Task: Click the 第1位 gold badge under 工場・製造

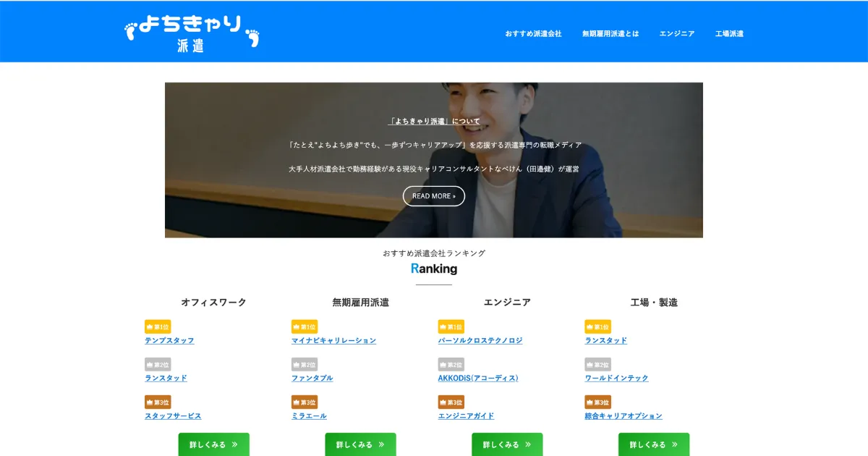Action: pos(598,326)
